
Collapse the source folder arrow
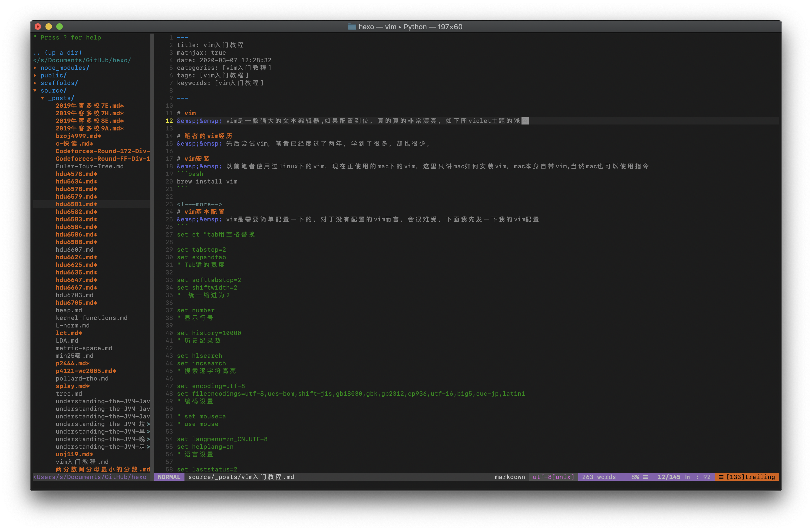tap(35, 90)
